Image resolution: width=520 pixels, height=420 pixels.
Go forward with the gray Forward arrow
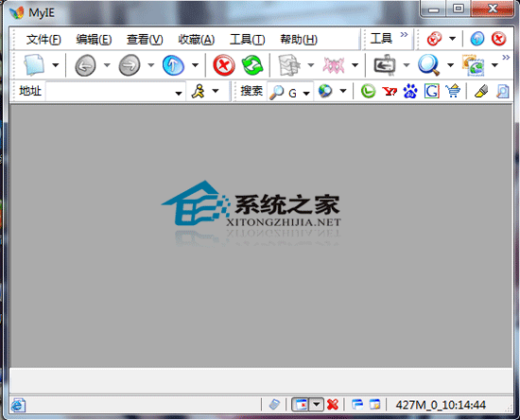tap(130, 65)
